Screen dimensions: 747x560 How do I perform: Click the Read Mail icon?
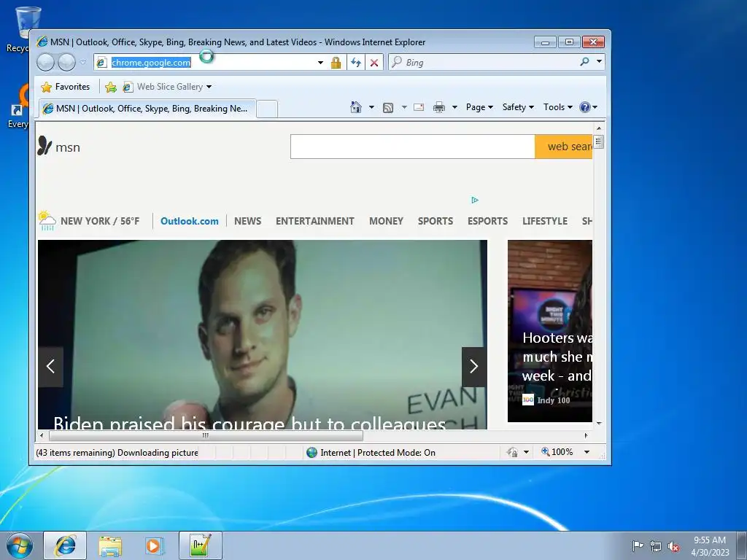(x=419, y=107)
